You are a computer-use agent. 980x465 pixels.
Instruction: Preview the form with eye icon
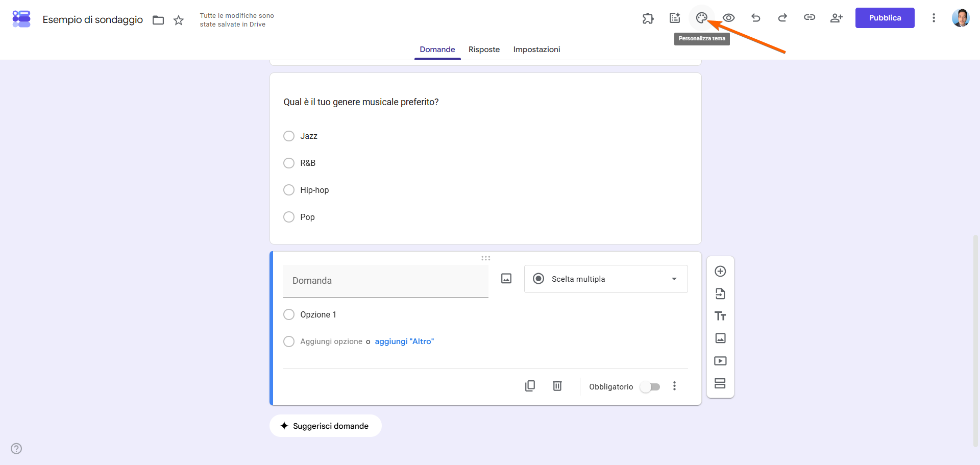729,18
